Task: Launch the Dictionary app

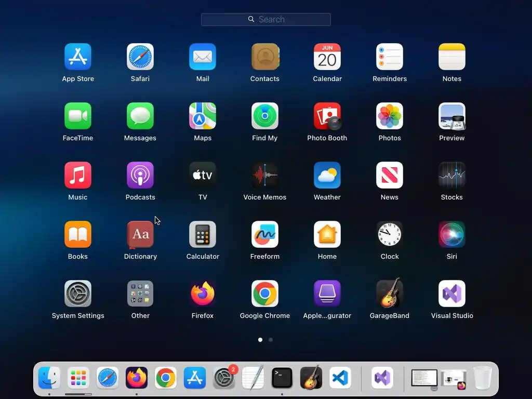Action: tap(140, 234)
